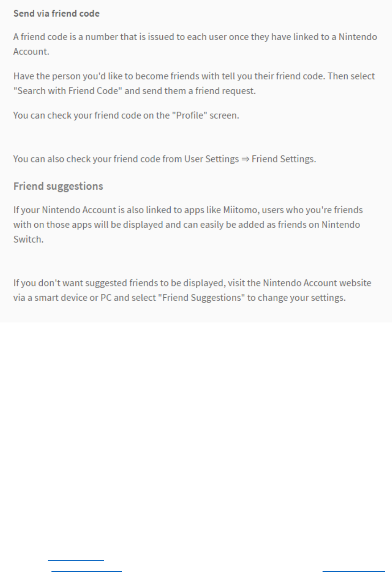Click the shortest underlined footer link on left

[76, 559]
